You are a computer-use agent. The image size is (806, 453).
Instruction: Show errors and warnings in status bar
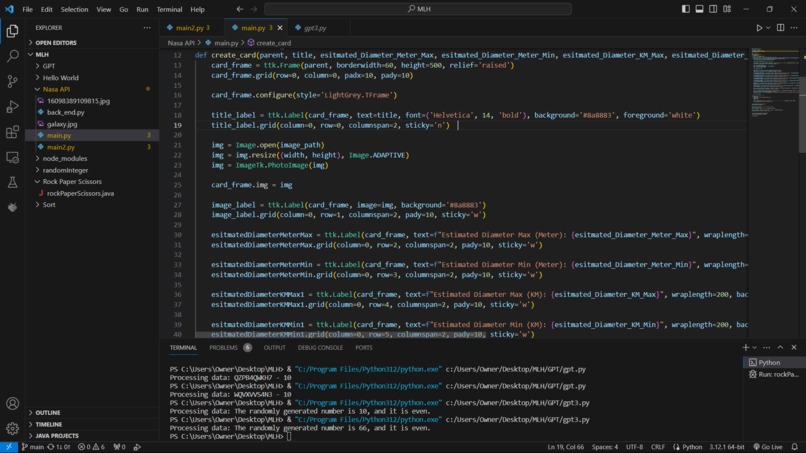pos(91,447)
